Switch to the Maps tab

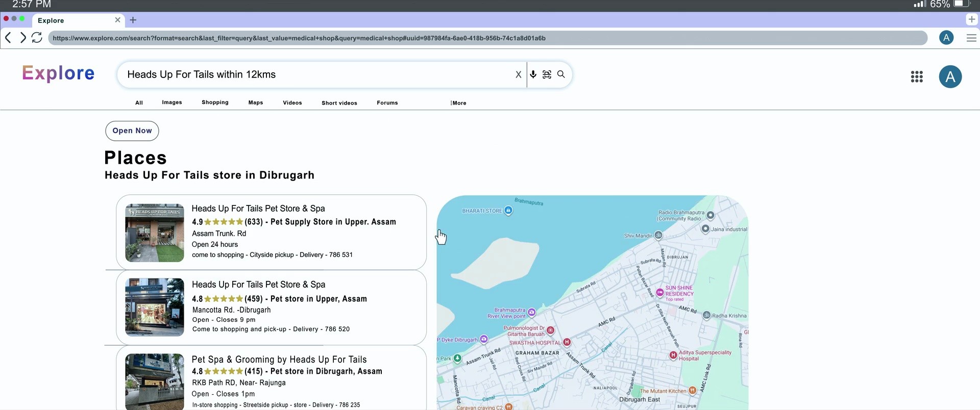256,102
